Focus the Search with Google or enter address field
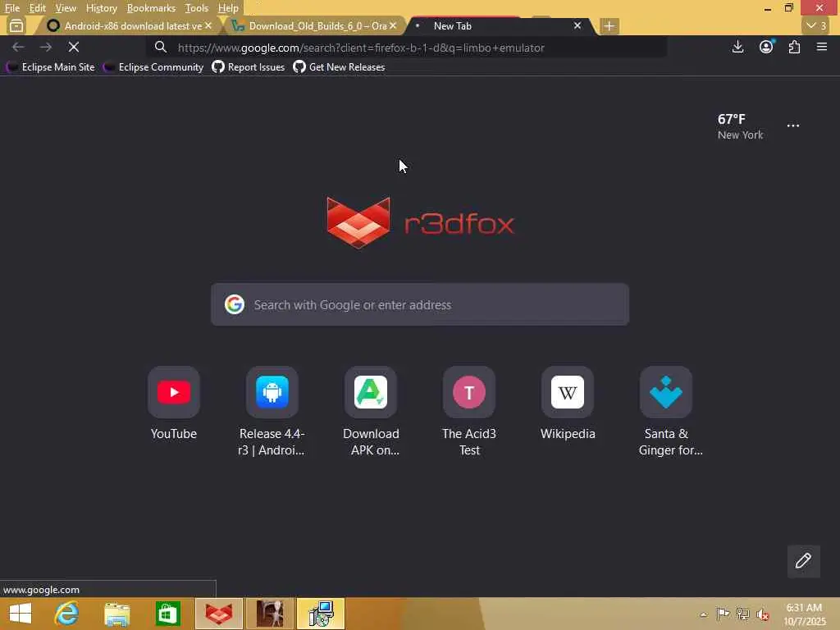The width and height of the screenshot is (840, 630). 419,304
